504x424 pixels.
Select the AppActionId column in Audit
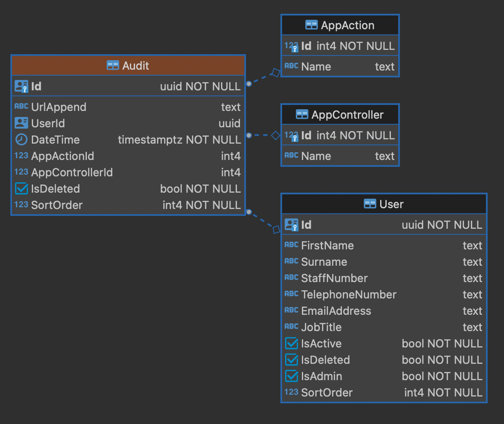pos(63,156)
